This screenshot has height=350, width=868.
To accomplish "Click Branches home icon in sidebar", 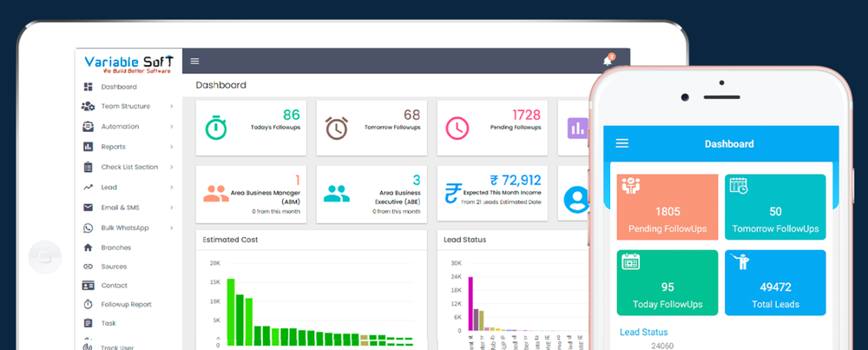I will coord(88,248).
